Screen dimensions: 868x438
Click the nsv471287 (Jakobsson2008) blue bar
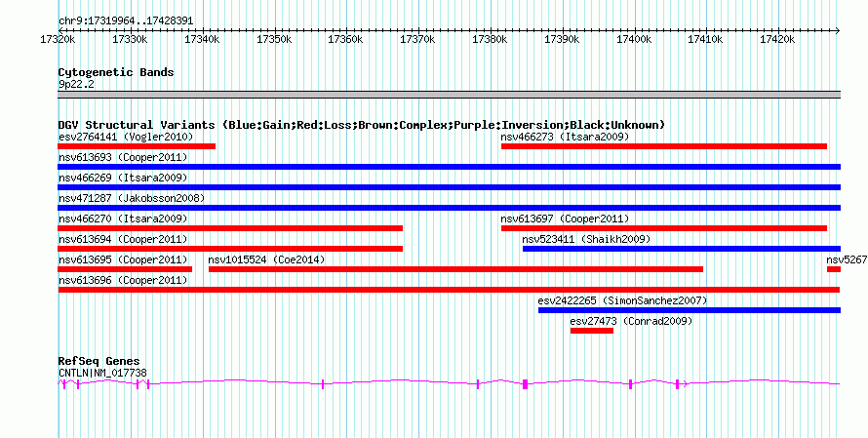tap(450, 208)
